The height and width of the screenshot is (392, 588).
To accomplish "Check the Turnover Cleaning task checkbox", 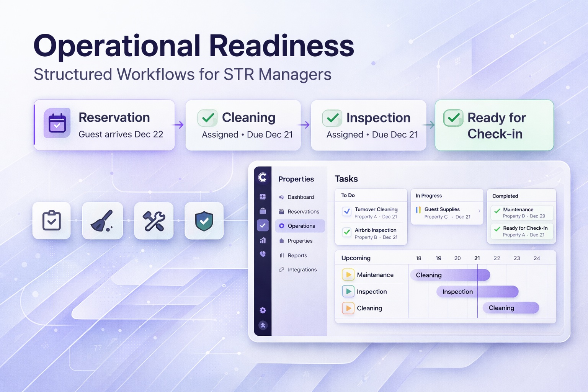I will [346, 211].
